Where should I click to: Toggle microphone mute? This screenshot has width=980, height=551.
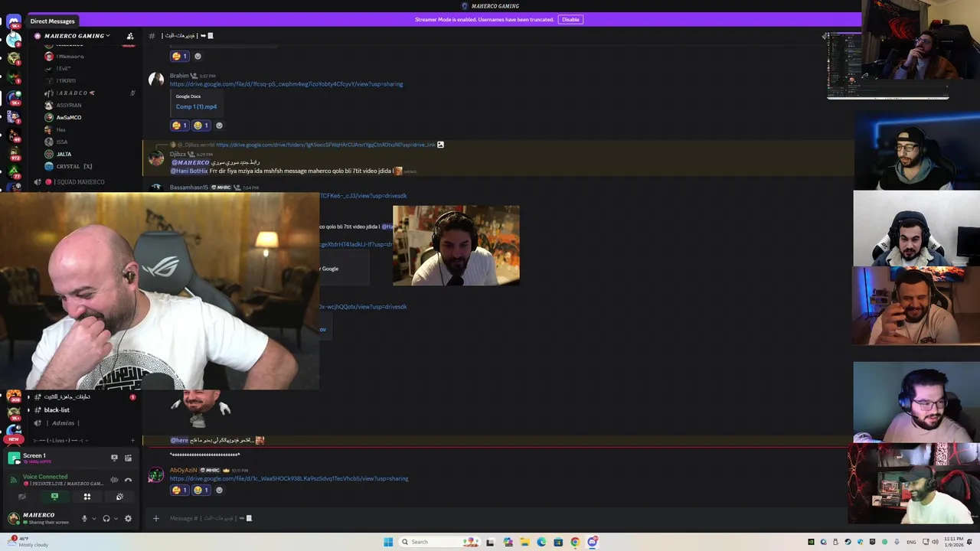point(84,518)
